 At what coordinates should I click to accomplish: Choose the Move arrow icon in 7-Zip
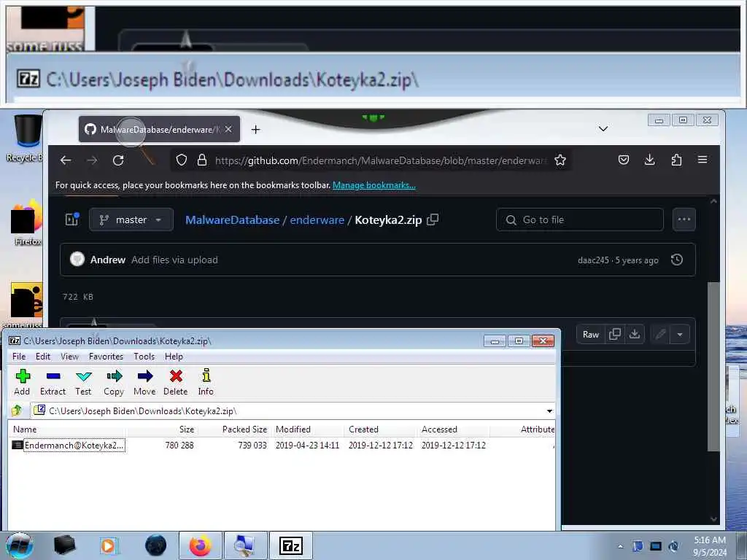pyautogui.click(x=144, y=382)
